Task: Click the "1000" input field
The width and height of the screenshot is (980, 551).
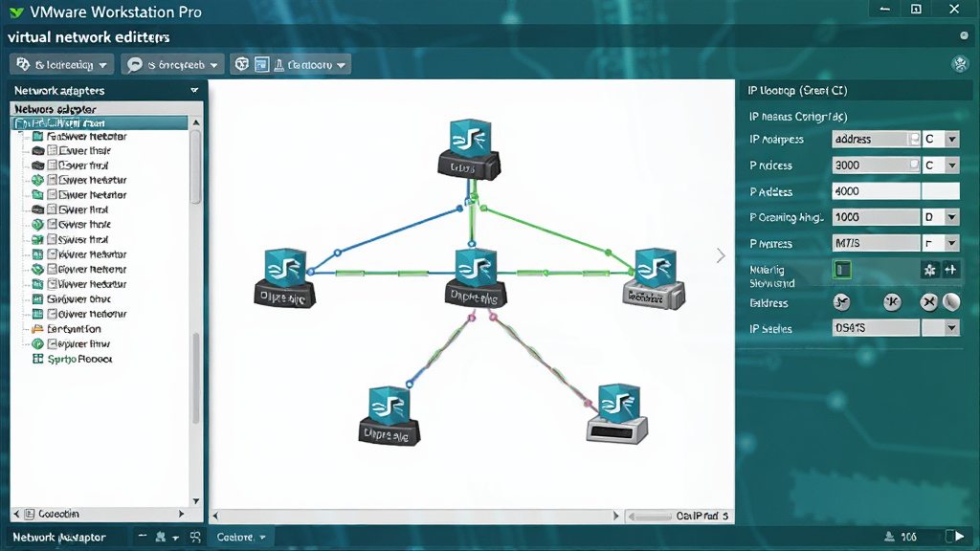Action: pyautogui.click(x=877, y=217)
